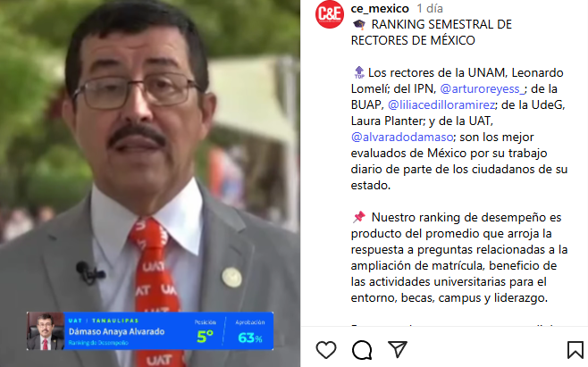Share the post via paper plane icon
Image resolution: width=588 pixels, height=367 pixels.
[x=398, y=349]
